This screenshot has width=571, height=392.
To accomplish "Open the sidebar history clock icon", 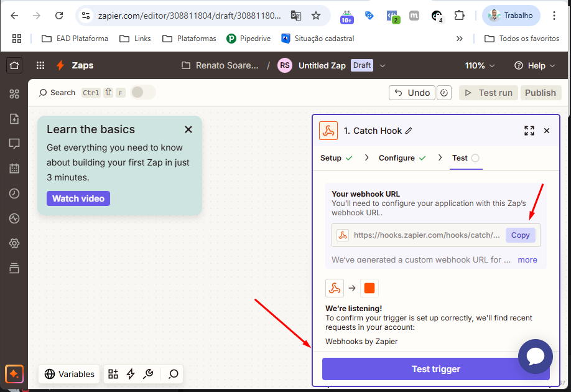I will click(14, 194).
